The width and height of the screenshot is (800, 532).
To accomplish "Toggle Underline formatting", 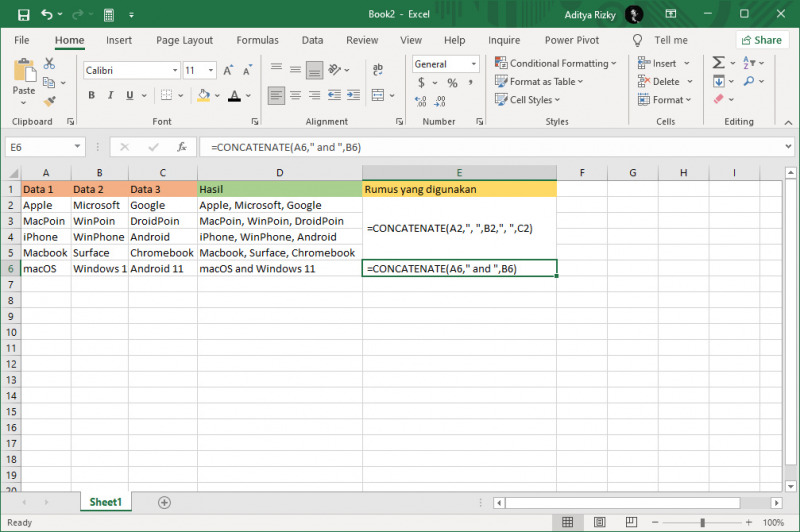I will tap(130, 95).
